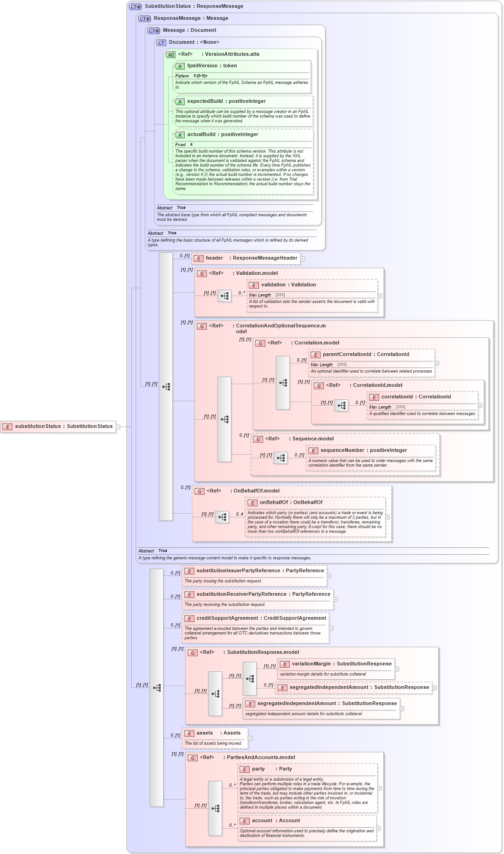Expand substitutionIssuerPartyReference element
The image size is (504, 854).
[x=329, y=576]
